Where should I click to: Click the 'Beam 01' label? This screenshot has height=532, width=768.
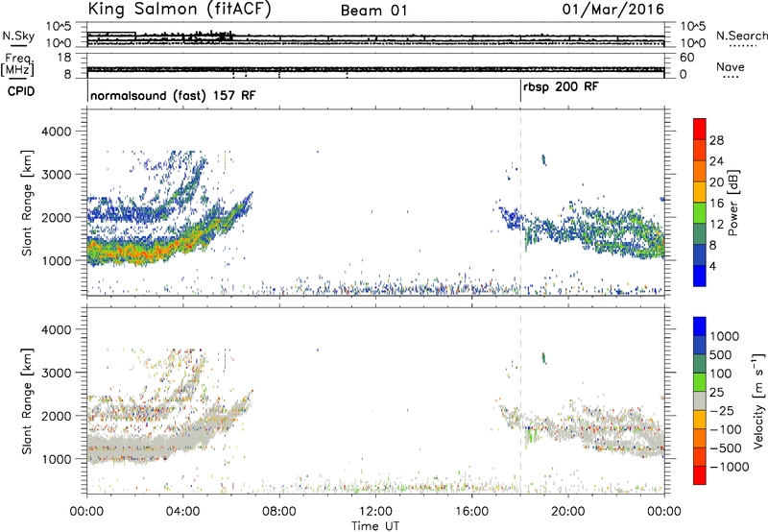click(374, 11)
